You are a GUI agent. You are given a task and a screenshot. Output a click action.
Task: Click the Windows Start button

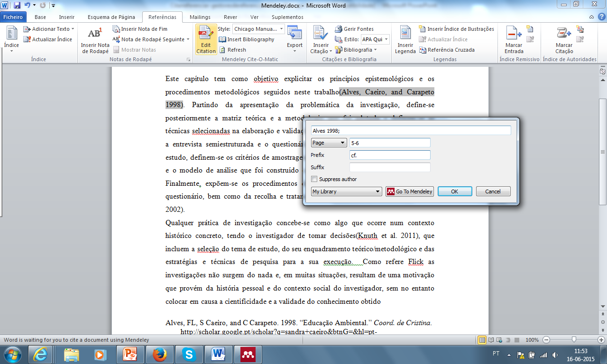(13, 354)
